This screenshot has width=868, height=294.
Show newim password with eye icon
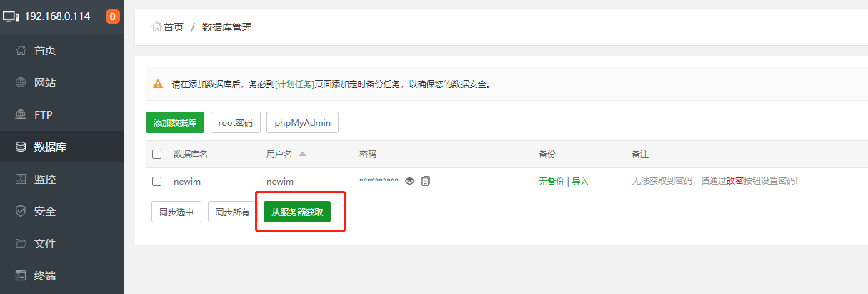click(410, 181)
